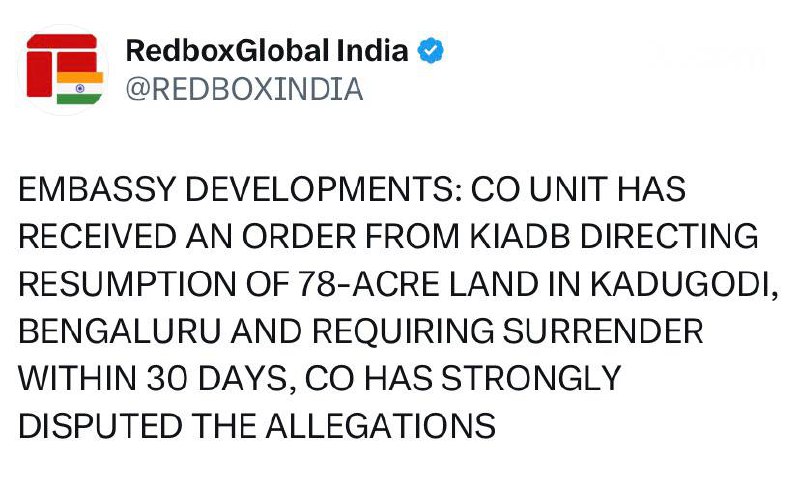Click the 30 DAYS text in the tweet
800x488 pixels.
tap(221, 379)
